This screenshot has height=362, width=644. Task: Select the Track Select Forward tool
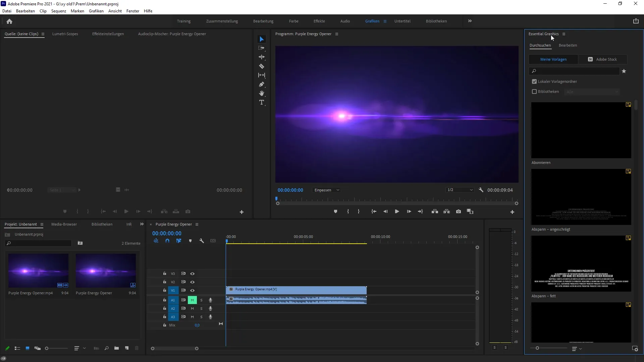click(262, 48)
